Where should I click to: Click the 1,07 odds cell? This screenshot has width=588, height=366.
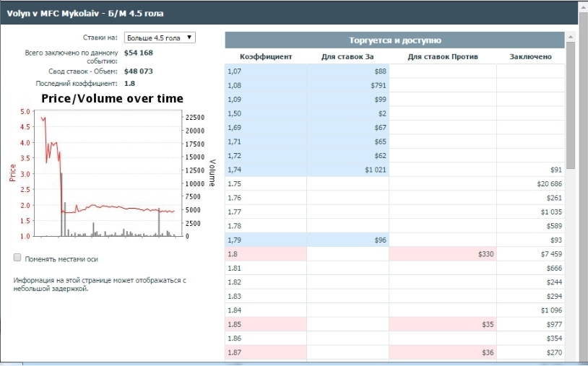coord(265,71)
